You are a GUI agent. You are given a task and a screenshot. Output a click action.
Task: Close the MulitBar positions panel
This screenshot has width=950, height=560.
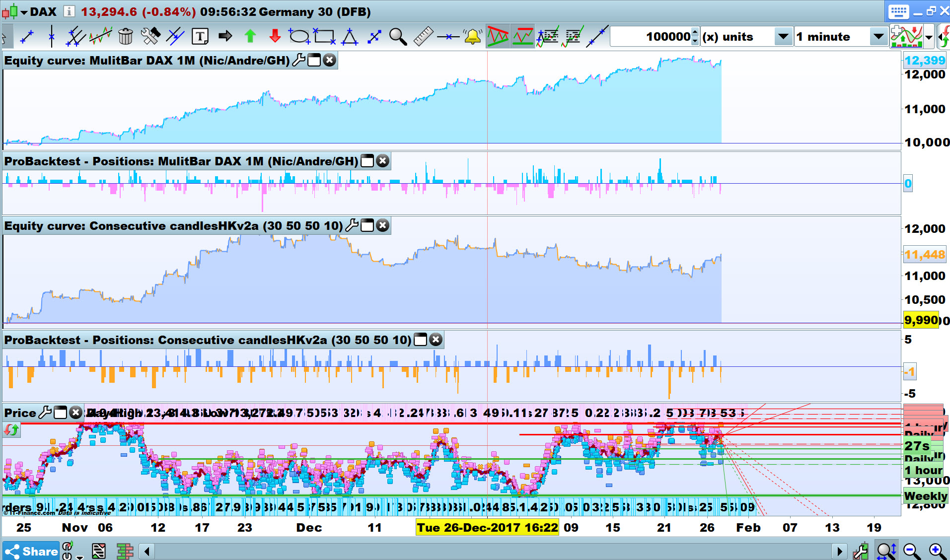click(382, 161)
